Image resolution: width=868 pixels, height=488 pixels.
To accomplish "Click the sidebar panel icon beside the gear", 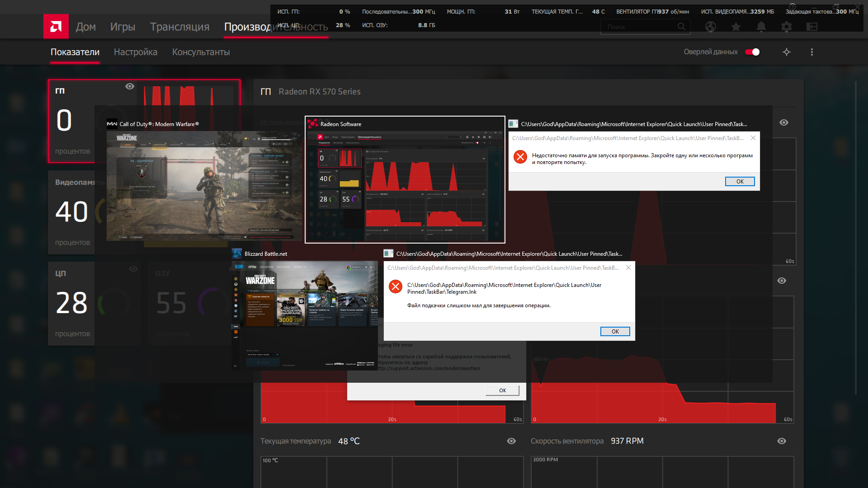I will (812, 27).
